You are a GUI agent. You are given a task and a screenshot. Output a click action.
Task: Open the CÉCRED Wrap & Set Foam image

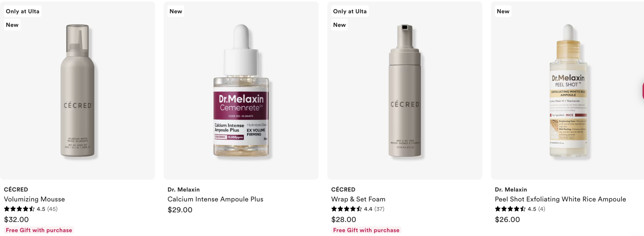[x=405, y=91]
